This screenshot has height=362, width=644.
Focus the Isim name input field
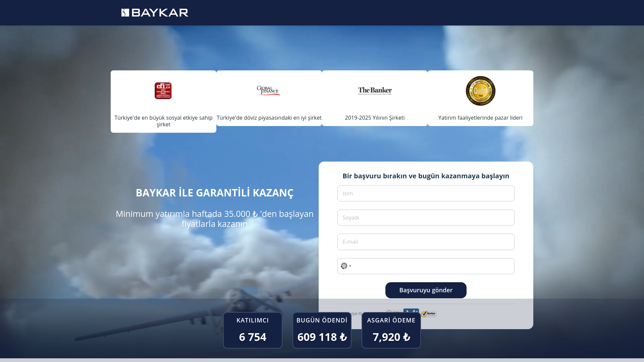click(426, 193)
